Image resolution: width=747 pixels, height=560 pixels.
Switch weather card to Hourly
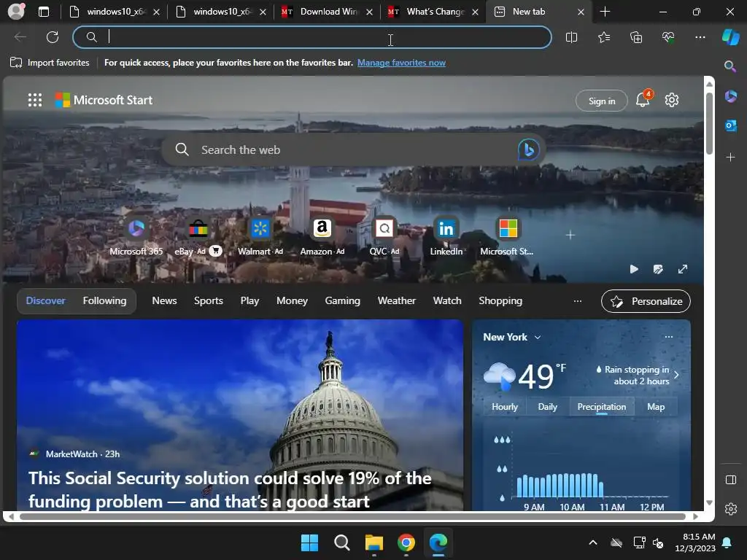505,407
